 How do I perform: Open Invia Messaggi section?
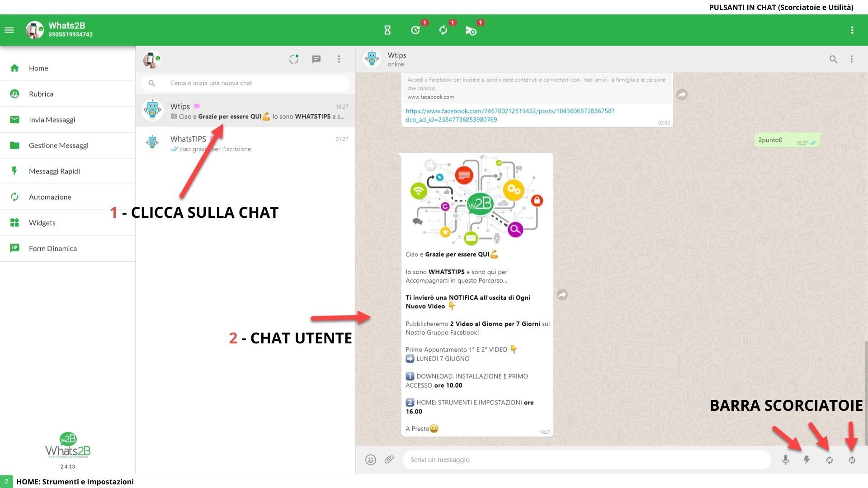point(68,120)
